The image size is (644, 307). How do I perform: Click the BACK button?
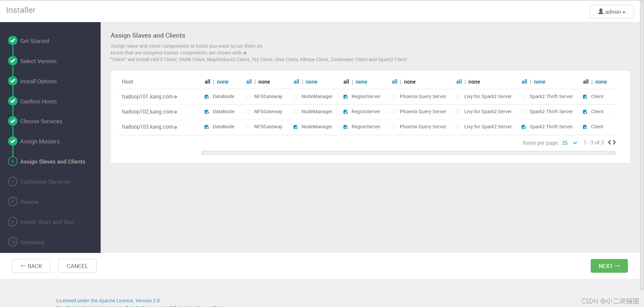point(31,266)
